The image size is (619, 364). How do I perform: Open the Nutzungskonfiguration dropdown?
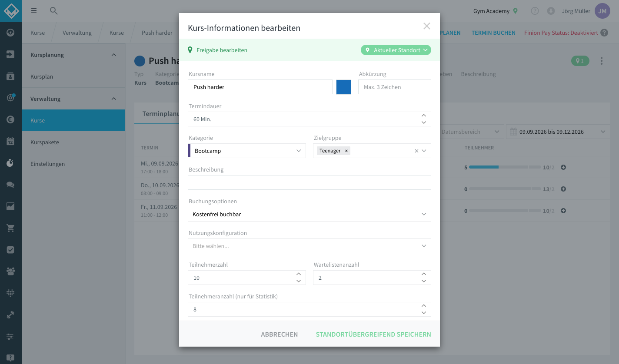[309, 246]
